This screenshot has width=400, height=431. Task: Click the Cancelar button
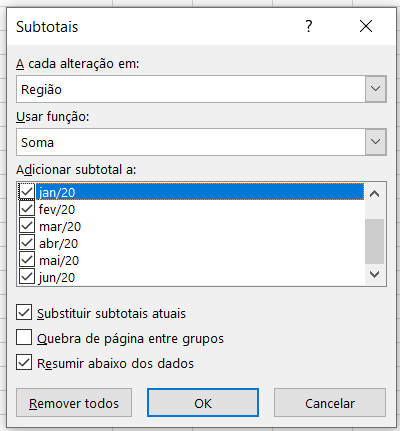click(x=330, y=403)
